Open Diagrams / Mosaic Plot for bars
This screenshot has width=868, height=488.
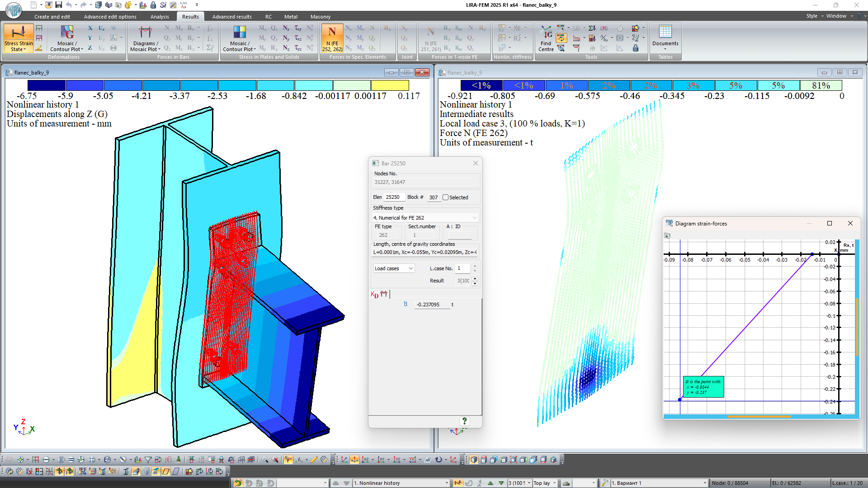coord(145,38)
